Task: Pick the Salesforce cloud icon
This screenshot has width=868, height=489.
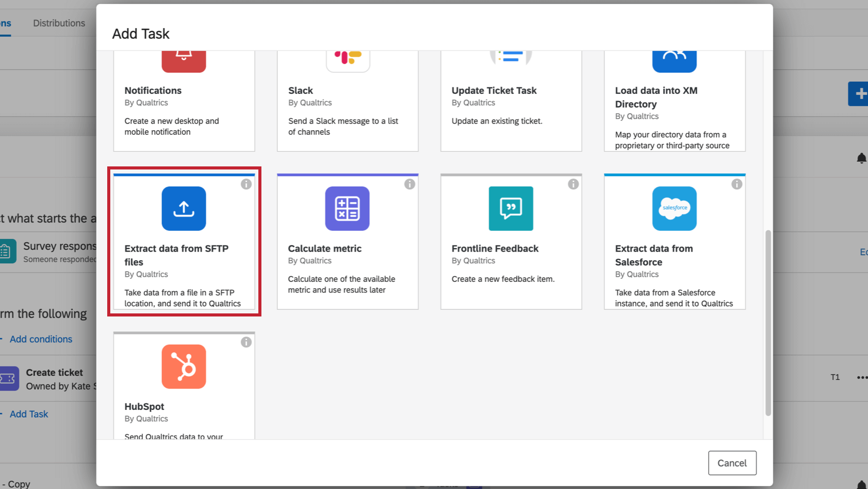Action: tap(674, 208)
